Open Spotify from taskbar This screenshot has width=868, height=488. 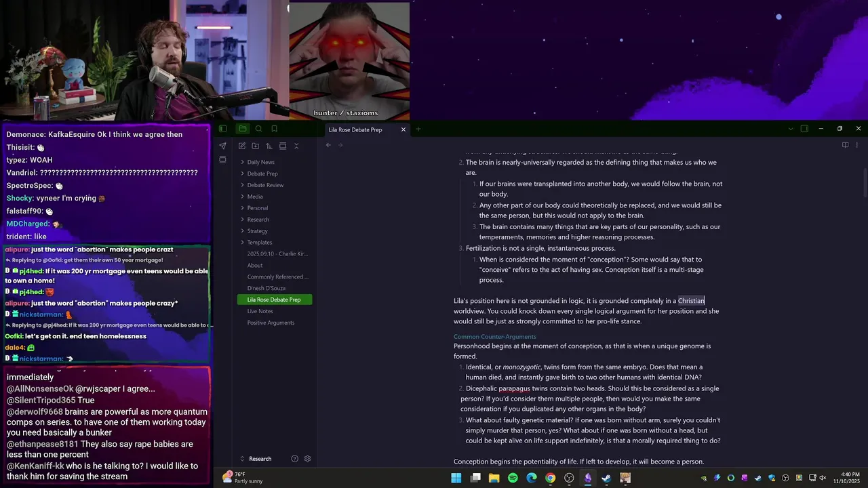coord(513,478)
